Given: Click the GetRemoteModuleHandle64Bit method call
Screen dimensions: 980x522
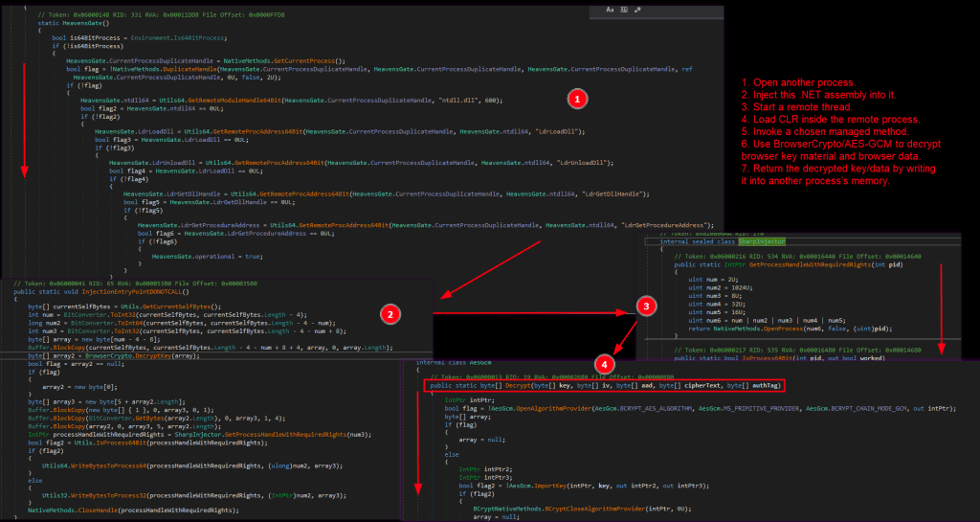Looking at the screenshot, I should coord(234,100).
